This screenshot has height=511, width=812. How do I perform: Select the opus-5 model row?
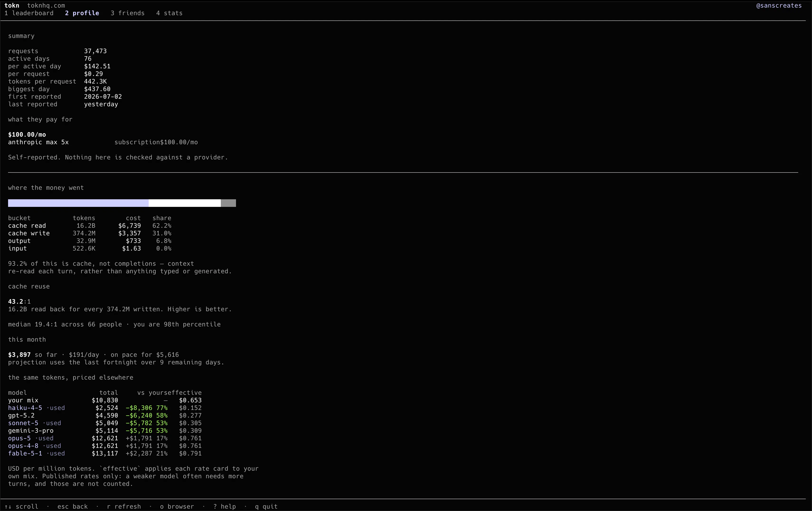(x=105, y=438)
